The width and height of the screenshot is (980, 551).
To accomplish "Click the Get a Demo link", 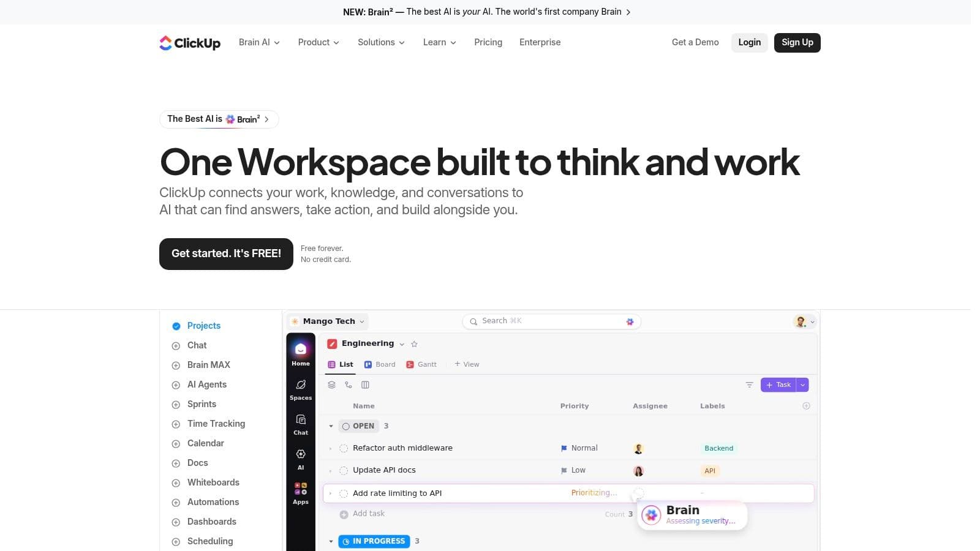I will [x=695, y=42].
